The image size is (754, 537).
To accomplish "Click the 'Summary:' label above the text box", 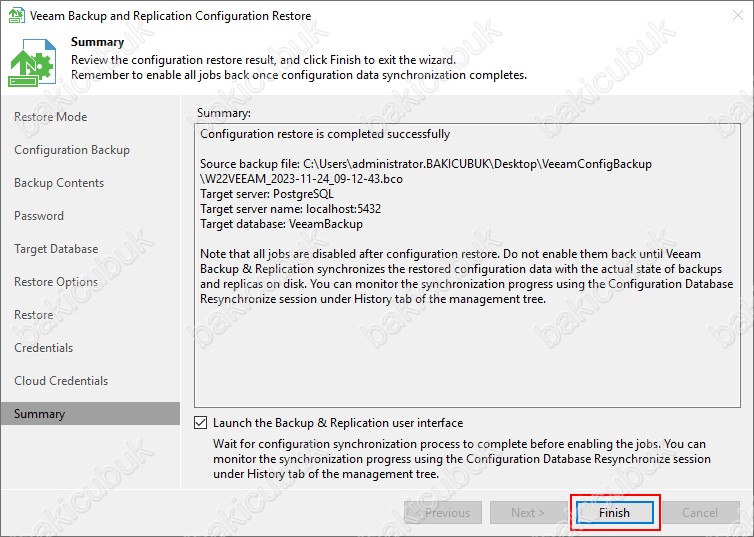I will pyautogui.click(x=224, y=113).
